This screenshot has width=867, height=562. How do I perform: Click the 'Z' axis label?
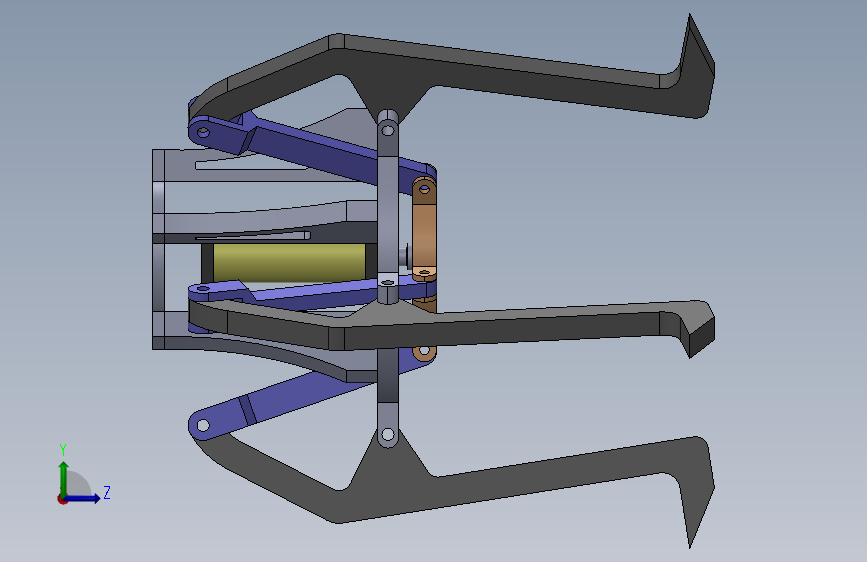107,492
